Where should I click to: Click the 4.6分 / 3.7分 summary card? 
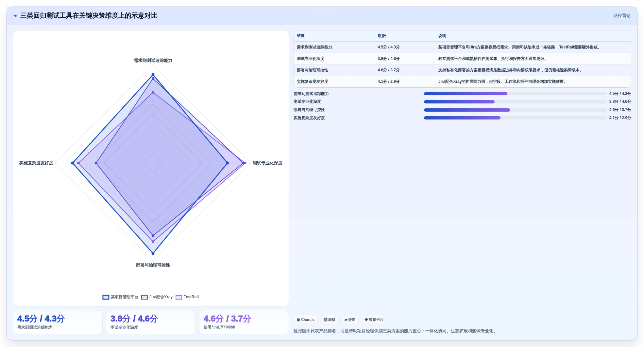(x=244, y=322)
